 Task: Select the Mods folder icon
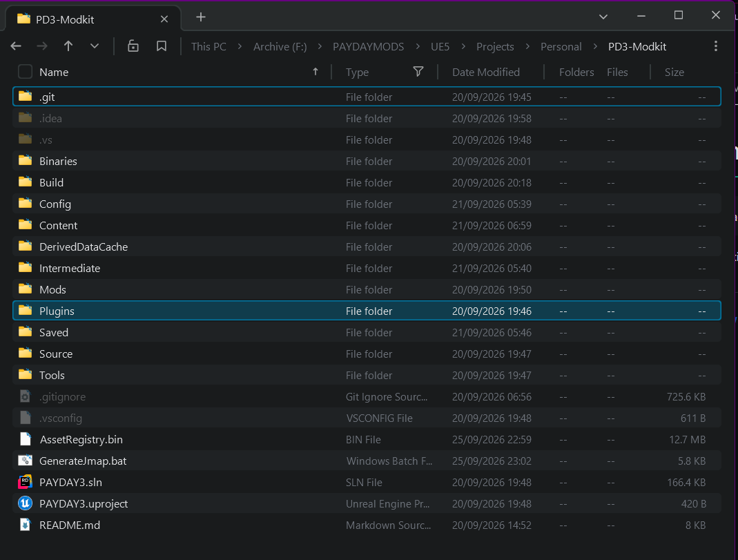point(25,289)
